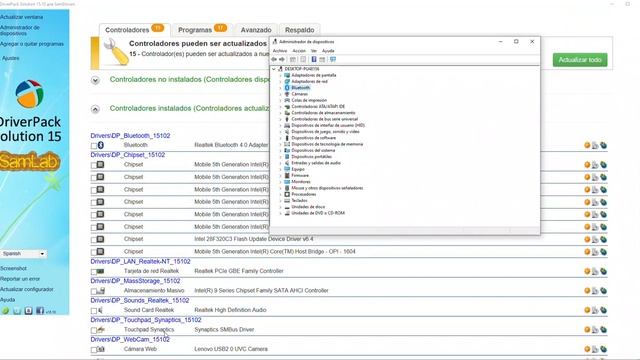Click the globe icon in Bluetooth row

(603, 145)
